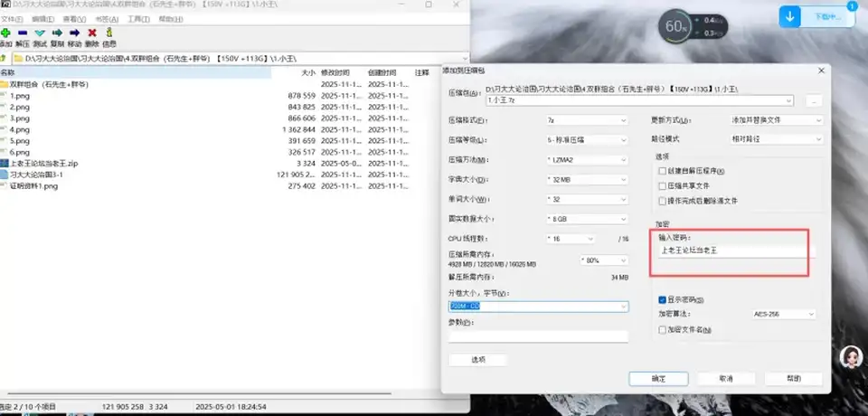Select the file 2.png
Image resolution: width=868 pixels, height=416 pixels.
point(20,107)
